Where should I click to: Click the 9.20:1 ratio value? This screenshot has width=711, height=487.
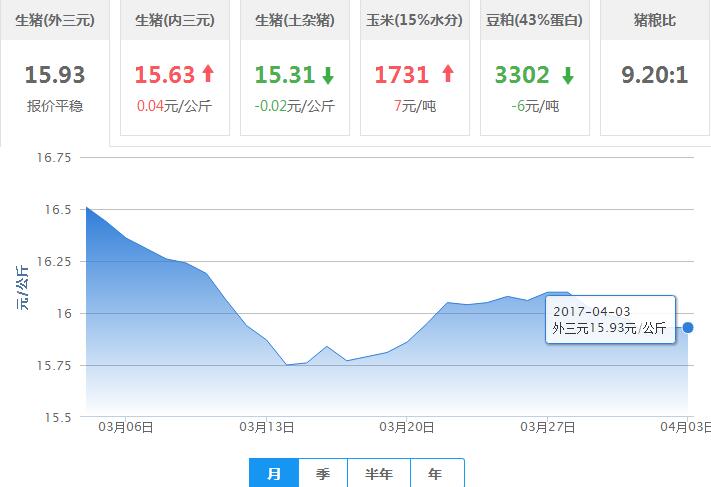[x=655, y=75]
